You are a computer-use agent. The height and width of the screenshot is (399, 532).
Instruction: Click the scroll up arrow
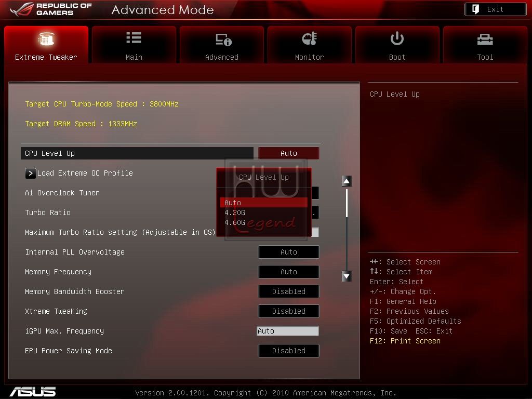point(347,181)
